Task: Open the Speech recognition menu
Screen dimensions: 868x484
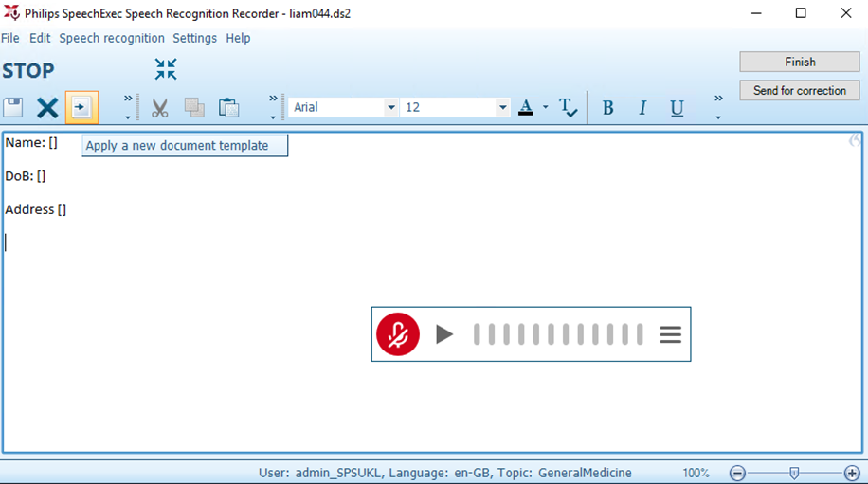Action: pyautogui.click(x=112, y=38)
